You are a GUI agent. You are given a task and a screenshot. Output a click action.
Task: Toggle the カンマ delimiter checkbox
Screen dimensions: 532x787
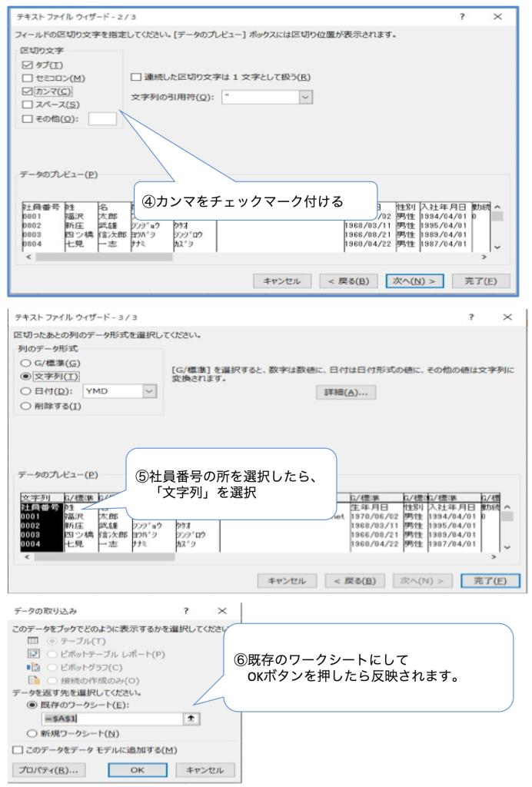[x=28, y=91]
